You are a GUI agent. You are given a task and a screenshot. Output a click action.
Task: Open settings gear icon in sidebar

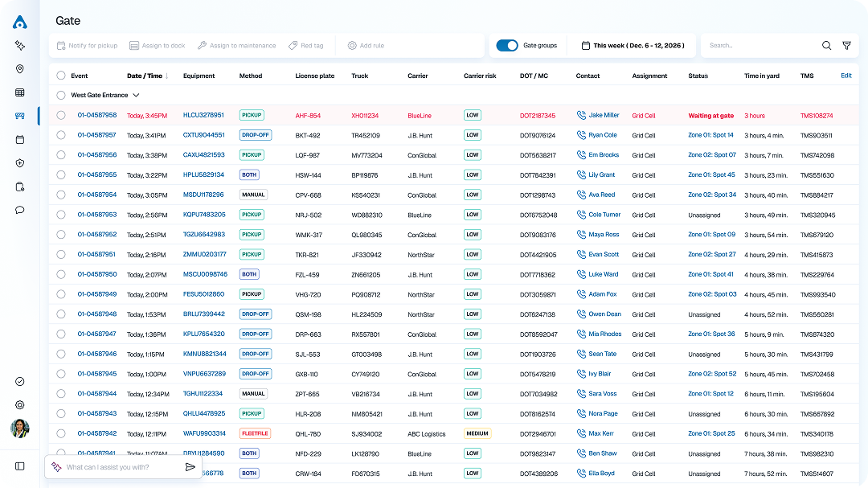point(20,405)
